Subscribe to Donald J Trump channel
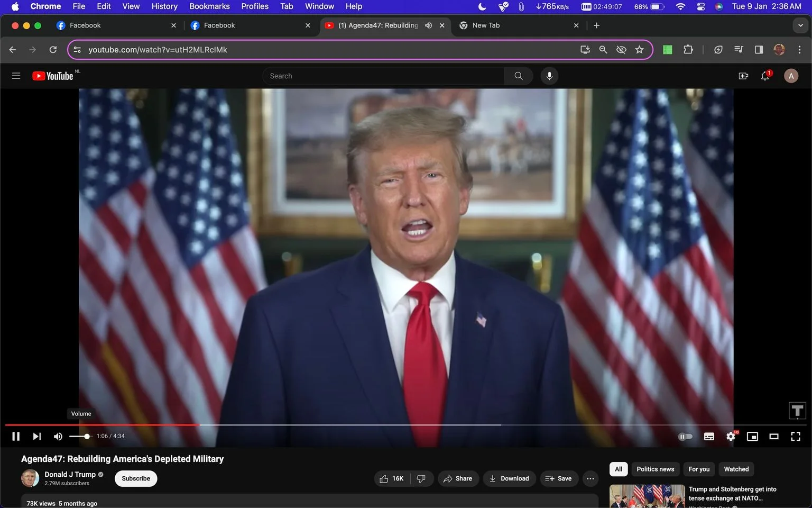812x508 pixels. [136, 478]
